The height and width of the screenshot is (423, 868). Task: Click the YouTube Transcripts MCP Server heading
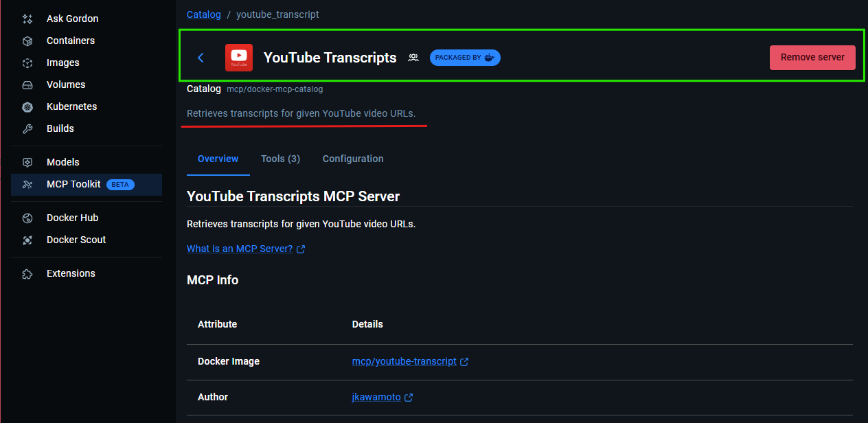click(293, 196)
